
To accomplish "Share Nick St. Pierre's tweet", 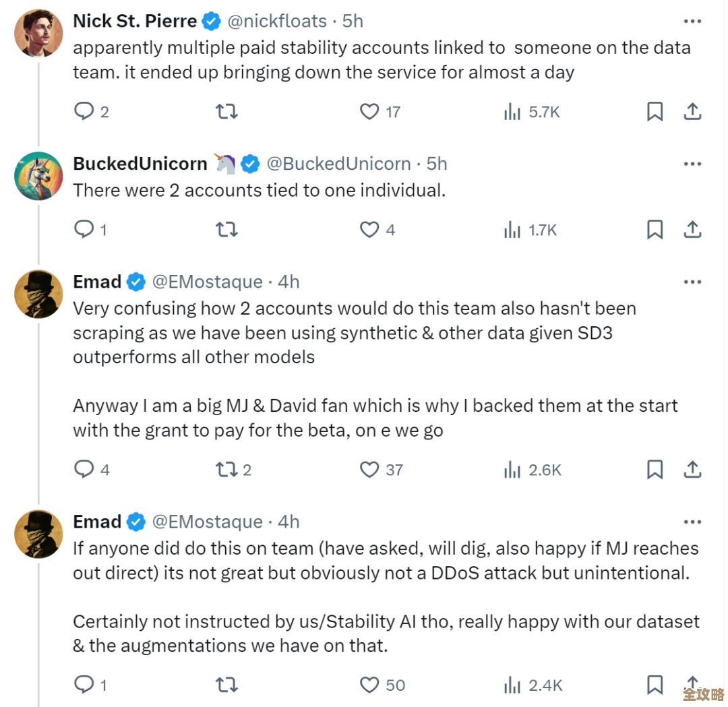I will coord(692,112).
